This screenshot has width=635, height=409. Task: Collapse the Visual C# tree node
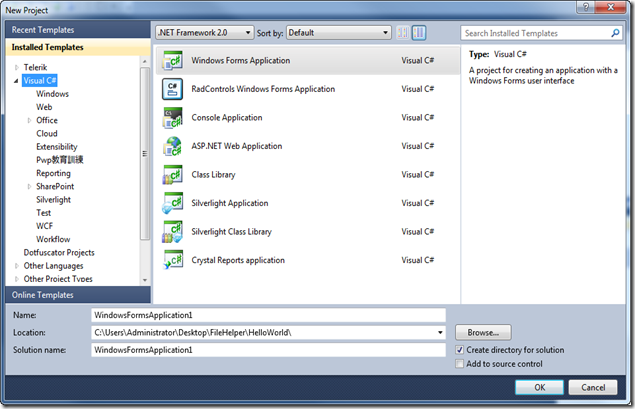click(16, 81)
